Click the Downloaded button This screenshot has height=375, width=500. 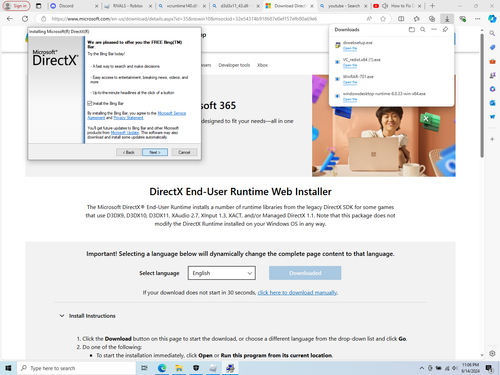[x=305, y=273]
